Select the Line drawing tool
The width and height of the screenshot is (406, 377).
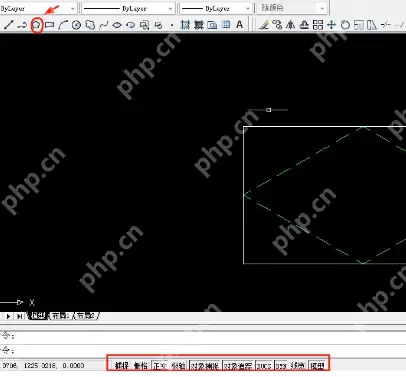click(8, 25)
